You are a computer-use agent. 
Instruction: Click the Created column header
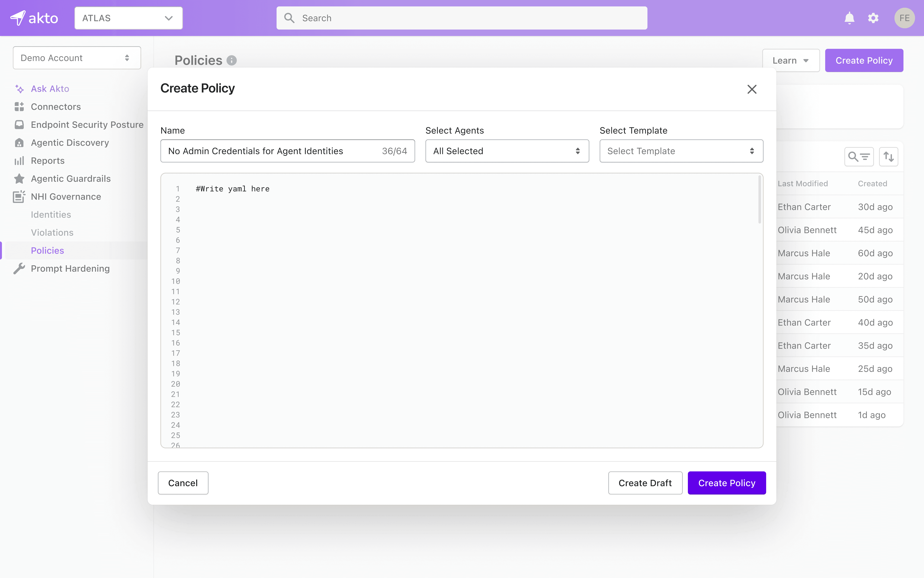coord(873,184)
